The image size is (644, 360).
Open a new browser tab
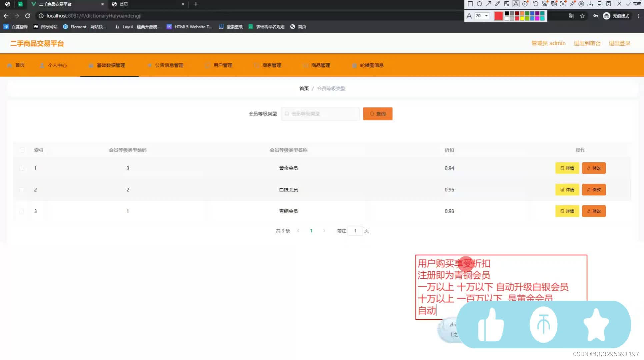click(x=196, y=4)
